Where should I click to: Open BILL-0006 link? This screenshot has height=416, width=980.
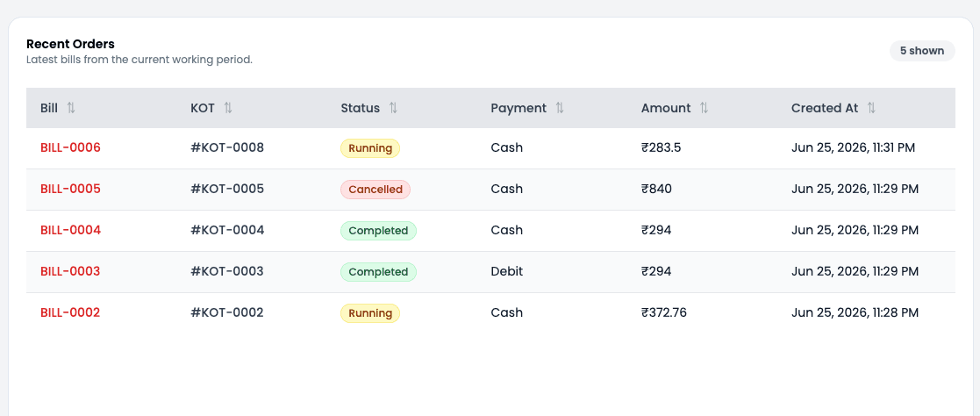pos(70,147)
